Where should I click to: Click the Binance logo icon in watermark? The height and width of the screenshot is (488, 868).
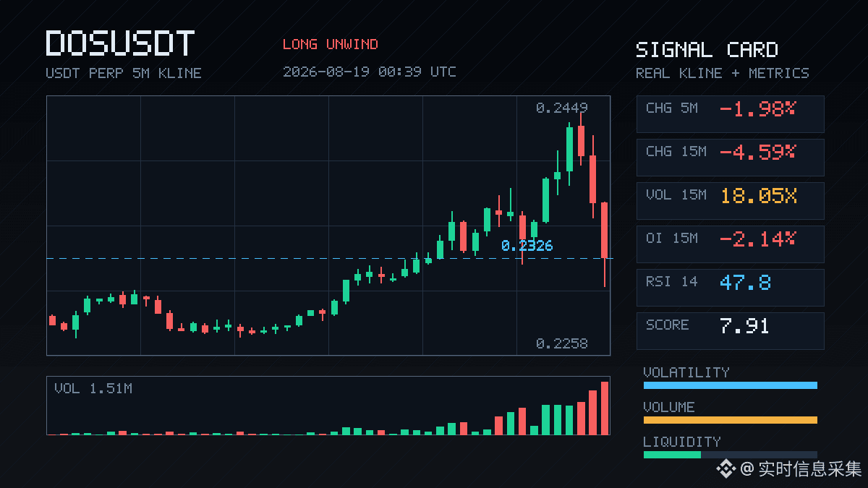click(726, 469)
